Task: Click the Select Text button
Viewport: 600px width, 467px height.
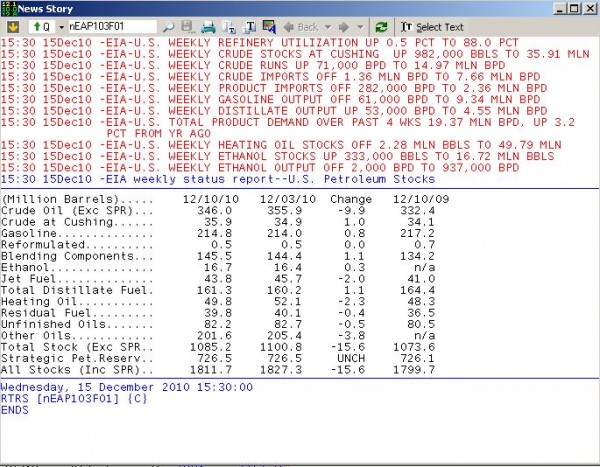Action: click(x=432, y=27)
